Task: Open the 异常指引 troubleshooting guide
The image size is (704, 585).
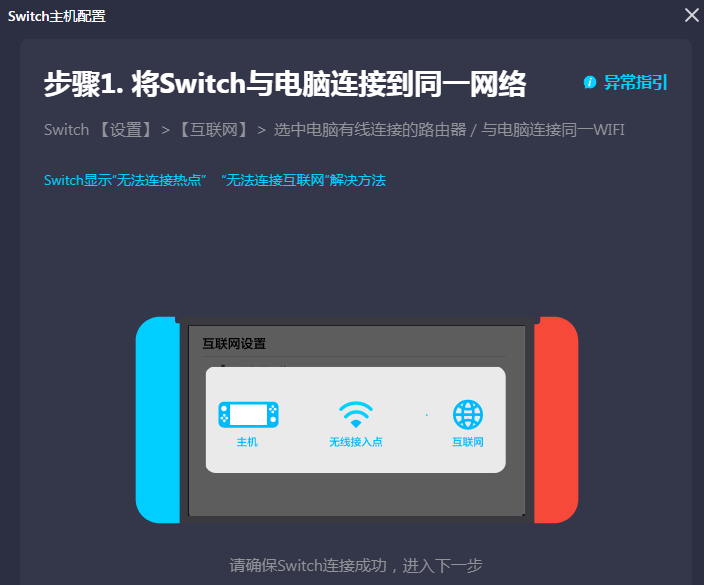Action: 635,82
